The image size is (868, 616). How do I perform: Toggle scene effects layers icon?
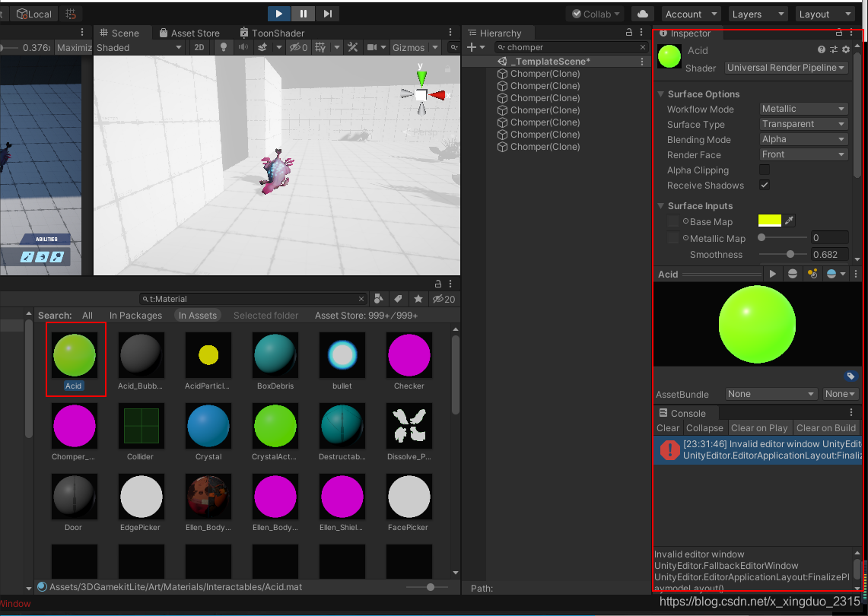tap(262, 48)
